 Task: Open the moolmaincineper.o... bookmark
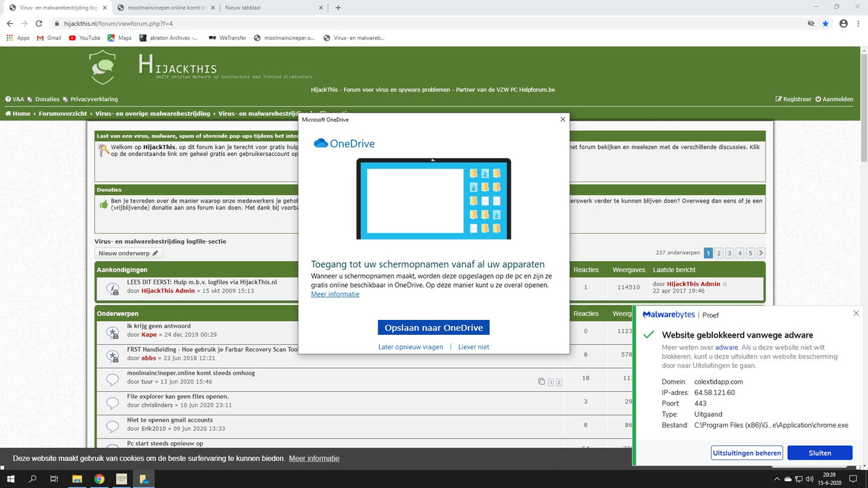click(x=284, y=38)
